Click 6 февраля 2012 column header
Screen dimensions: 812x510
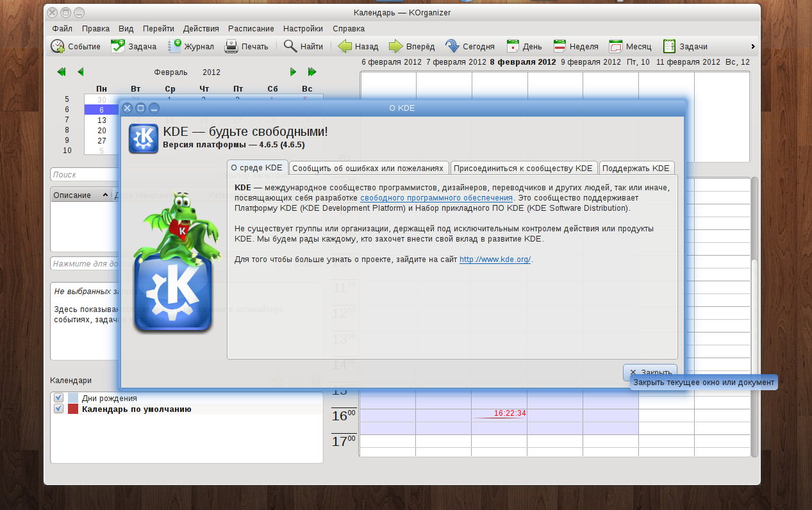point(391,62)
